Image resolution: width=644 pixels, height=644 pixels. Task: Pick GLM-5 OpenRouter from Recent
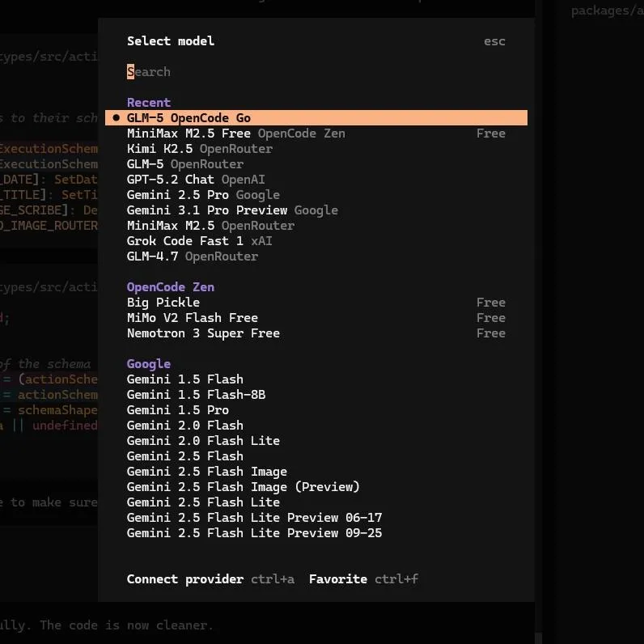316,164
